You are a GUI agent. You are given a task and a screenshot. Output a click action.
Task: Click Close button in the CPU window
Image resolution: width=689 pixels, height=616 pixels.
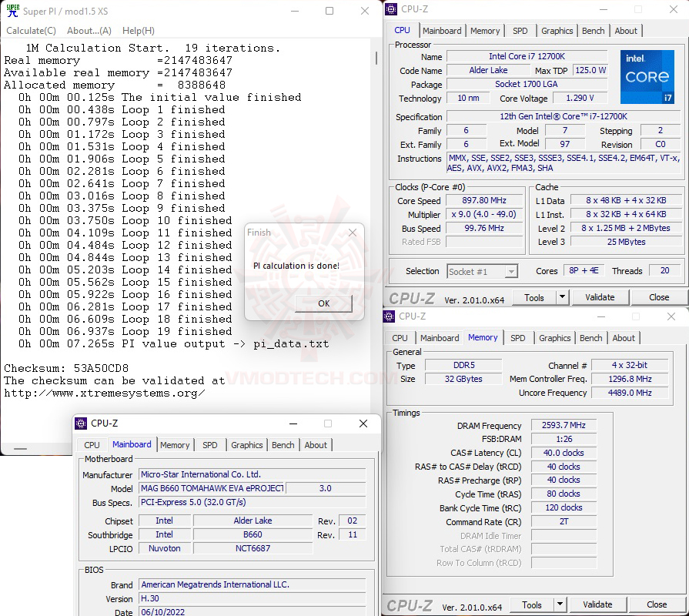tap(659, 297)
